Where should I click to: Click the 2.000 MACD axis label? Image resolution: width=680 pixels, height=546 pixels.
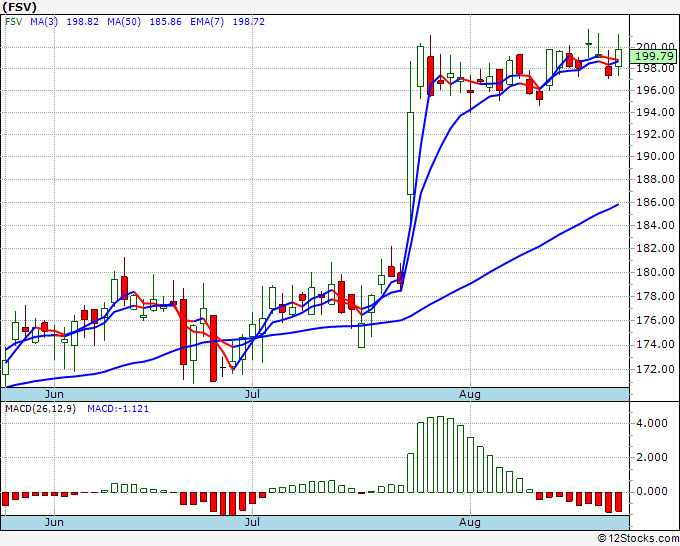pos(652,457)
